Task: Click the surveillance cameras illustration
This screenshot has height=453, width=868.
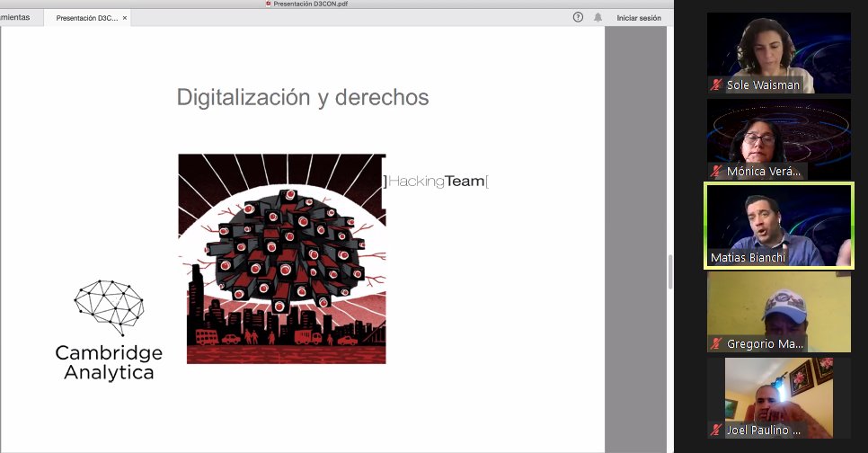Action: [x=282, y=259]
